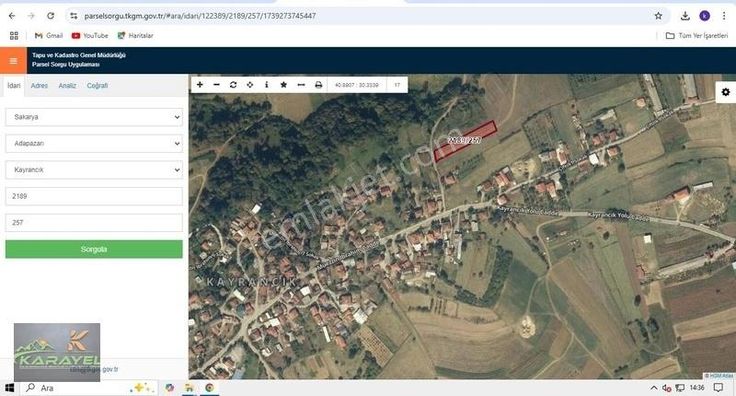The image size is (736, 396).
Task: Click the green Sorgula button
Action: pos(94,249)
